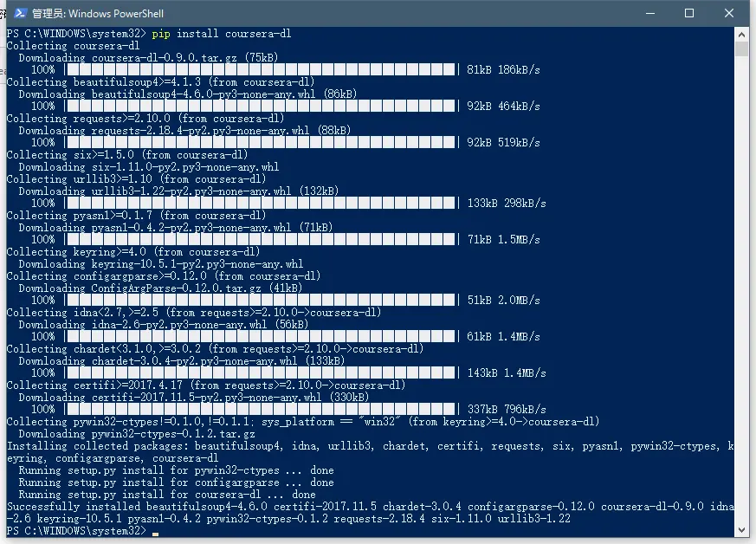
Task: Click the scrollbar down arrow
Action: click(741, 530)
